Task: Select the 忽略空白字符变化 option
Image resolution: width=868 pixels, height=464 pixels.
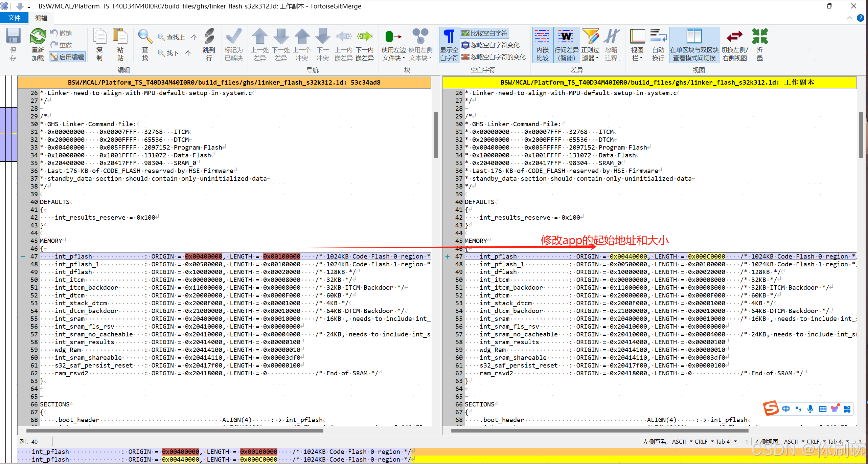Action: [x=491, y=45]
